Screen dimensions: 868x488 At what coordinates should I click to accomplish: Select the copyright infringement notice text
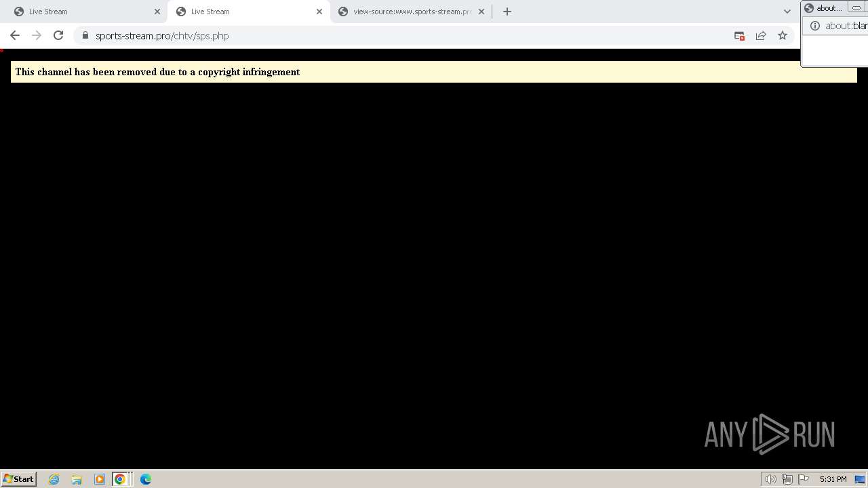(x=157, y=72)
